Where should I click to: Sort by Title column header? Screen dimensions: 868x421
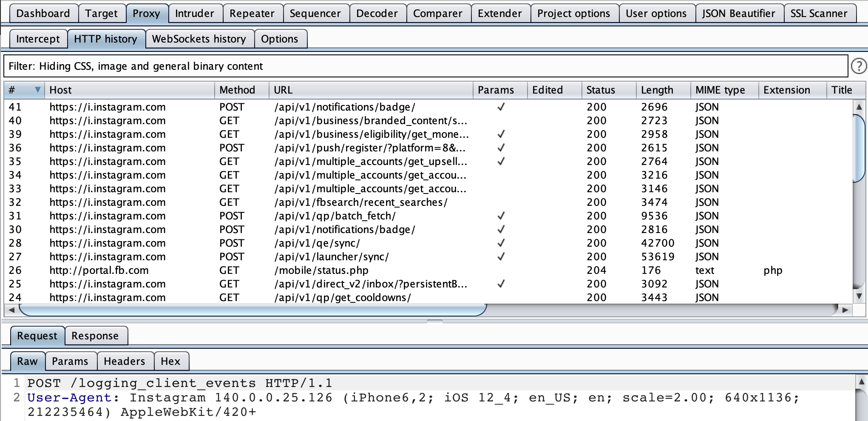(x=846, y=90)
